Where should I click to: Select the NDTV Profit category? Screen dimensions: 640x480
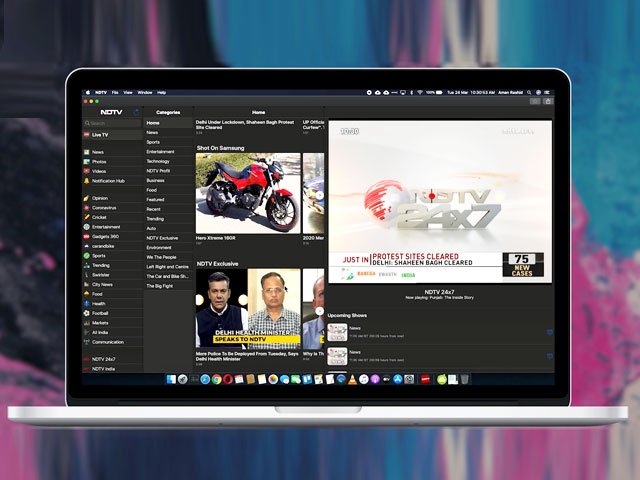click(x=168, y=171)
